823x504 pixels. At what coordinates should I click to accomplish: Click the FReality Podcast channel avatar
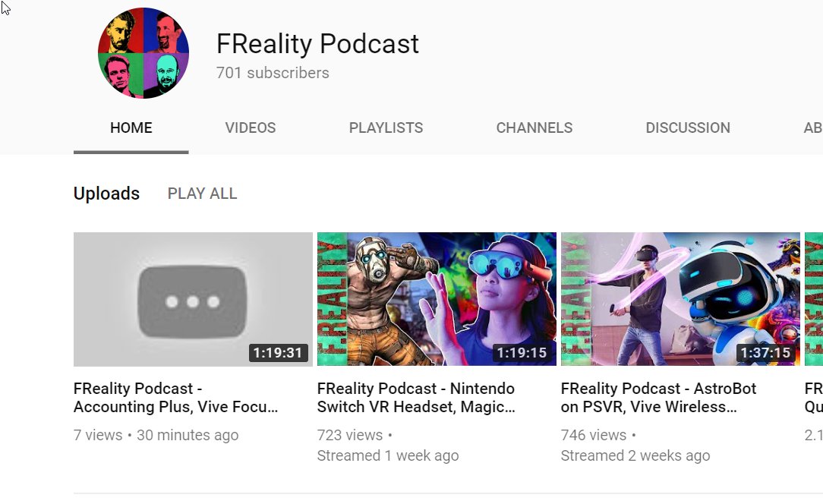(143, 53)
